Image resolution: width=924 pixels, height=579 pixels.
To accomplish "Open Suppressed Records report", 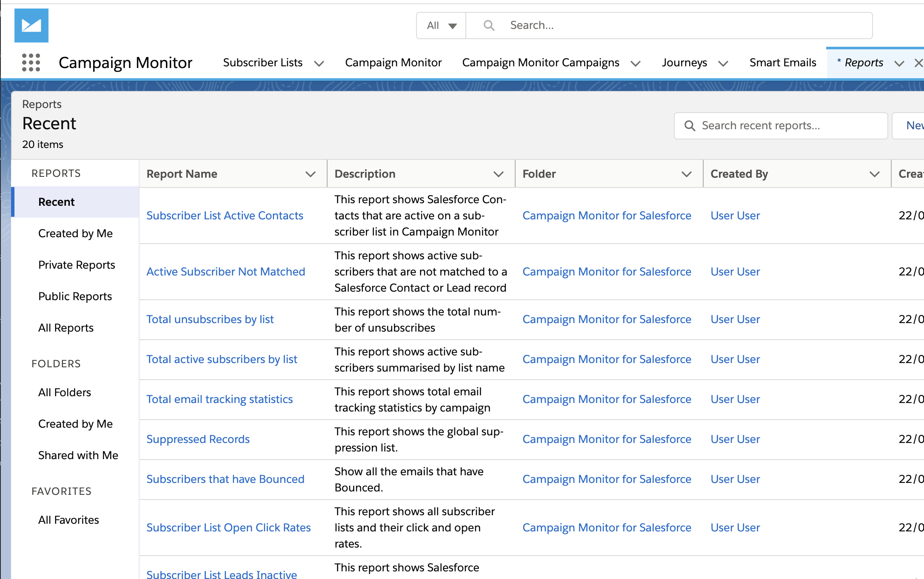I will [x=198, y=439].
